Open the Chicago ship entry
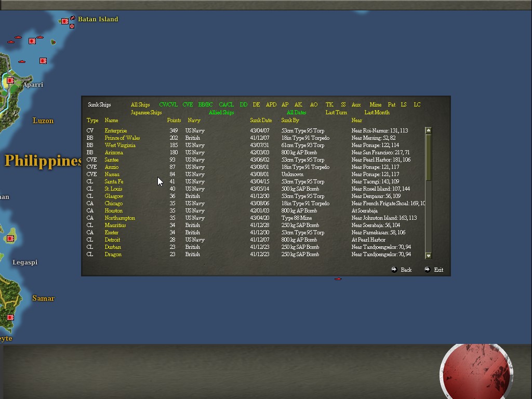This screenshot has height=399, width=532. pyautogui.click(x=114, y=204)
